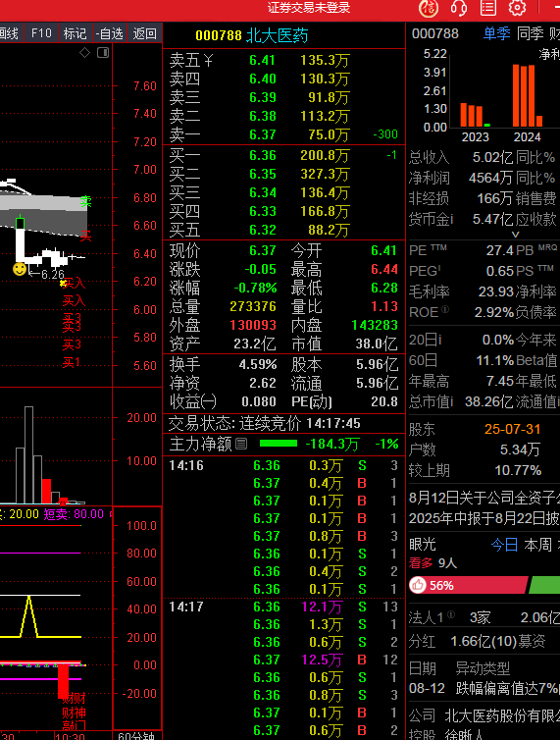Image resolution: width=560 pixels, height=740 pixels.
Task: Click the 净利润 value 4564万
Action: pyautogui.click(x=490, y=178)
